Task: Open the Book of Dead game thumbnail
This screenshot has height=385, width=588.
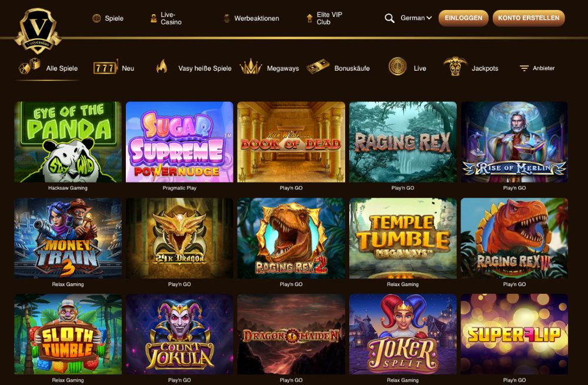Action: click(291, 142)
